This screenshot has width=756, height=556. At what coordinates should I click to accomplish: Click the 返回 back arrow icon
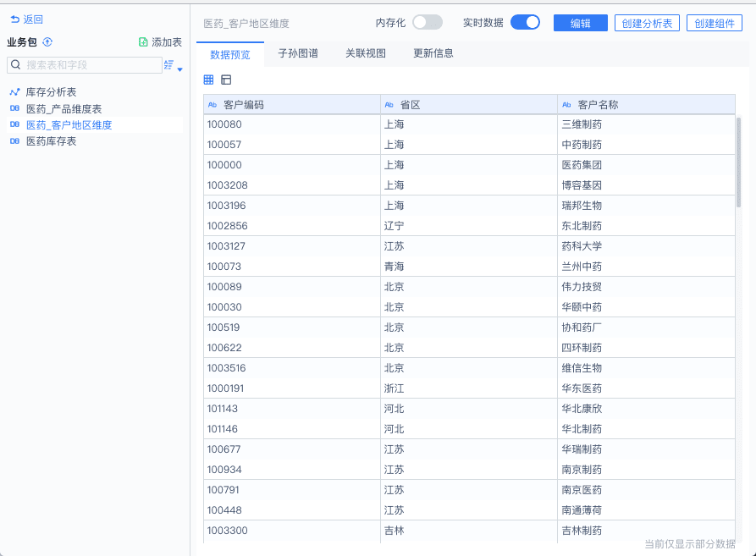pyautogui.click(x=14, y=19)
